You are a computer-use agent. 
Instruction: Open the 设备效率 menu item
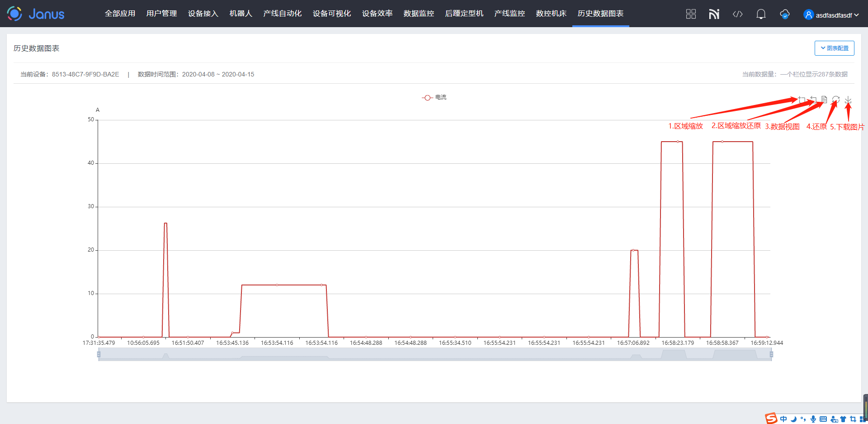(377, 14)
